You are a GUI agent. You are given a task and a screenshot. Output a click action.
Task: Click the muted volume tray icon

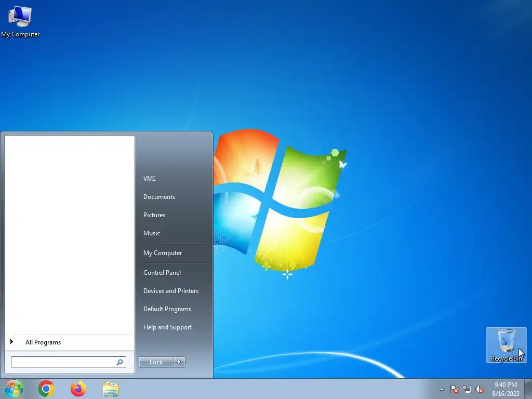(480, 389)
